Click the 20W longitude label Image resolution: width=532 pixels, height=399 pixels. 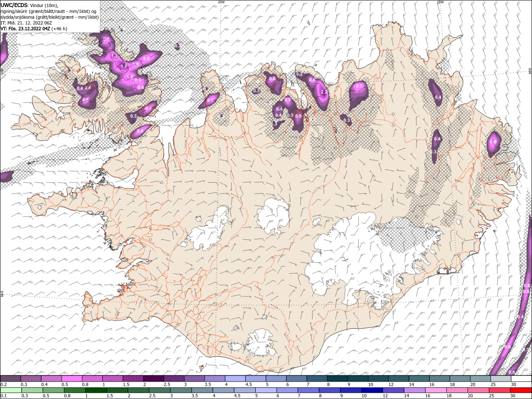(x=221, y=2)
